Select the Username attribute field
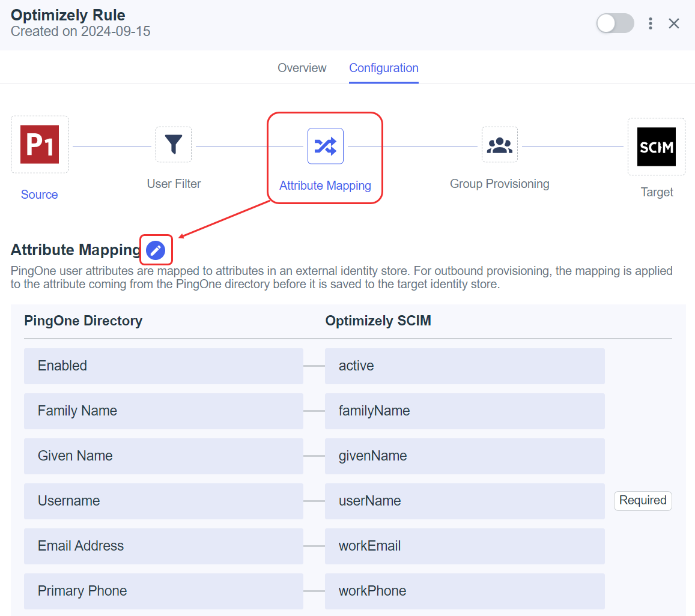The height and width of the screenshot is (616, 695). point(163,501)
